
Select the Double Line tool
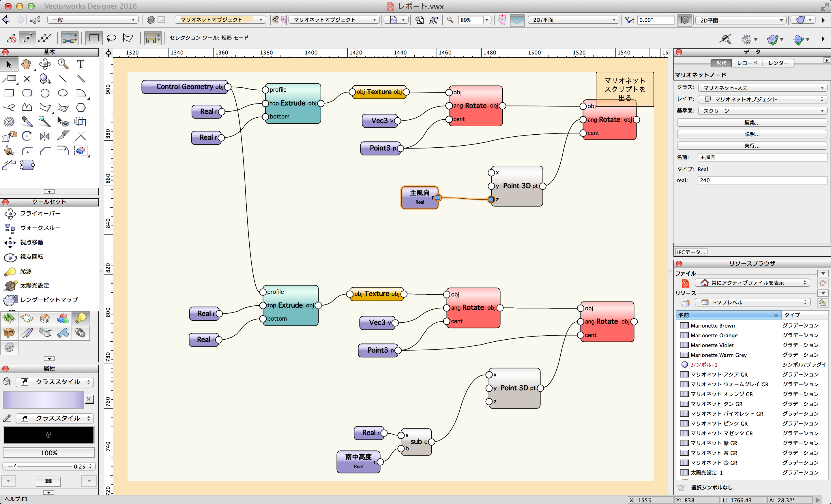coord(81,79)
